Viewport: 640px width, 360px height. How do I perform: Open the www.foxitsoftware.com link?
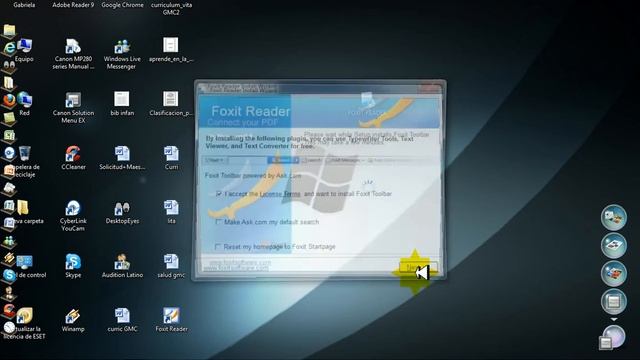tap(236, 268)
